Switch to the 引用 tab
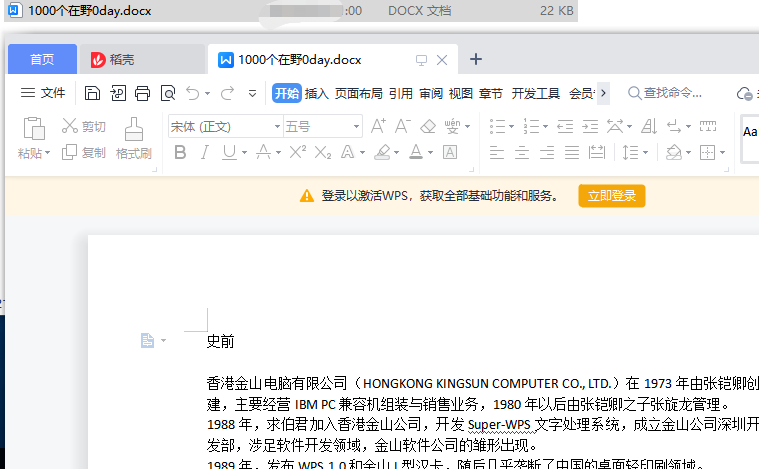Screen dimensions: 759x469 401,93
